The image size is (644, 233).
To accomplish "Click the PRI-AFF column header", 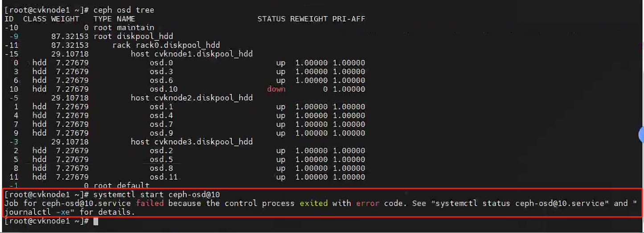I will point(349,19).
